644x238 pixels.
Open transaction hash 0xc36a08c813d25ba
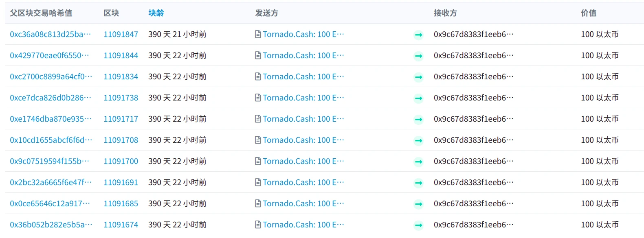[x=51, y=34]
